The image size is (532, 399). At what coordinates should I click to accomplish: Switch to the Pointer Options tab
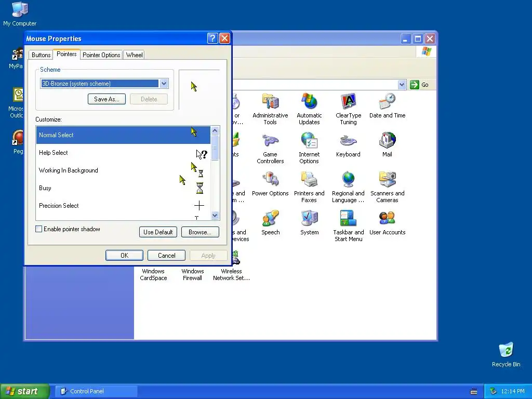point(101,55)
